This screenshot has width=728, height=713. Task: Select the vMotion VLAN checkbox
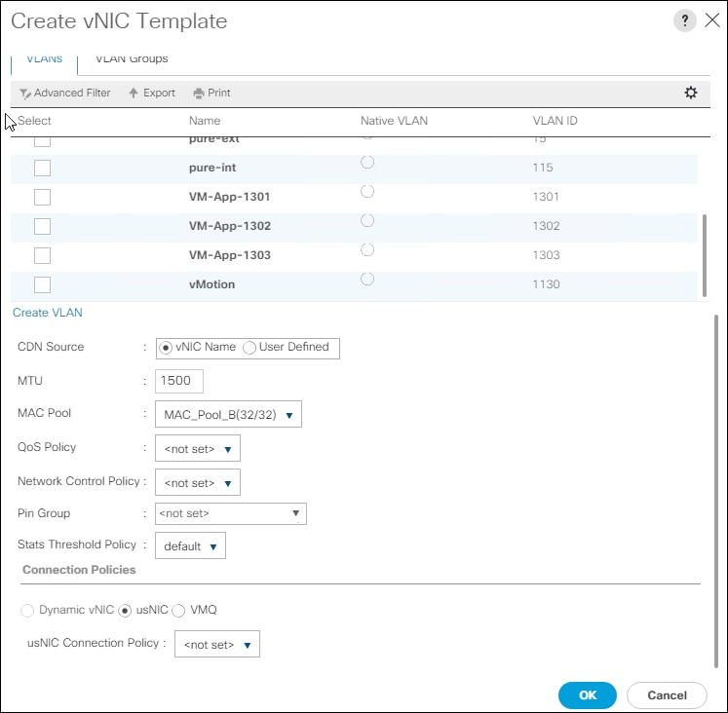click(42, 285)
